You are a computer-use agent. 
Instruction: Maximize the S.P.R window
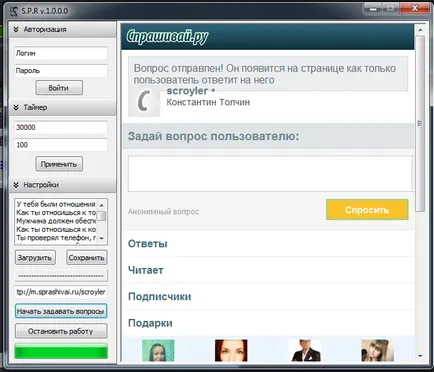pos(390,9)
